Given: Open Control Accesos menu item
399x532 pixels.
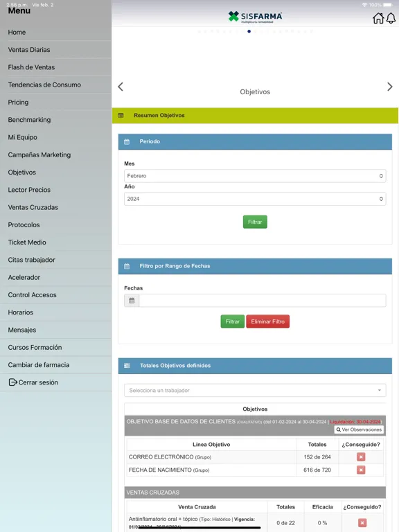Looking at the screenshot, I should click(x=55, y=295).
